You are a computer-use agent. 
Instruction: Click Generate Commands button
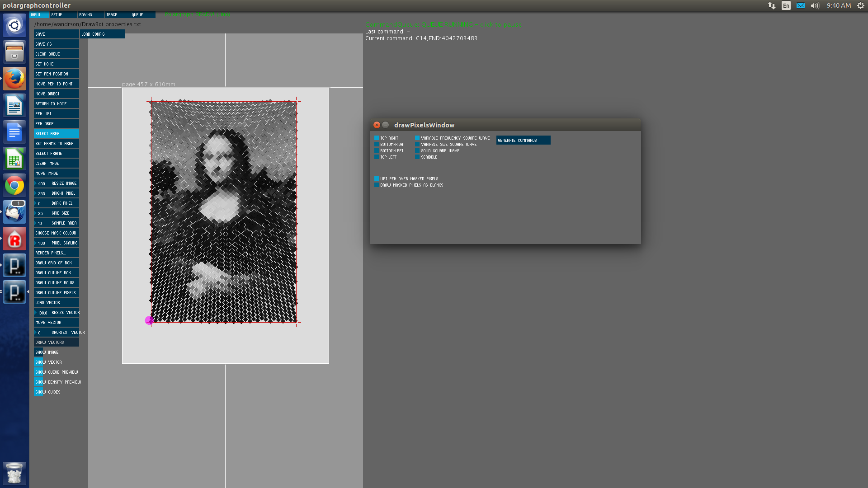[x=524, y=141]
